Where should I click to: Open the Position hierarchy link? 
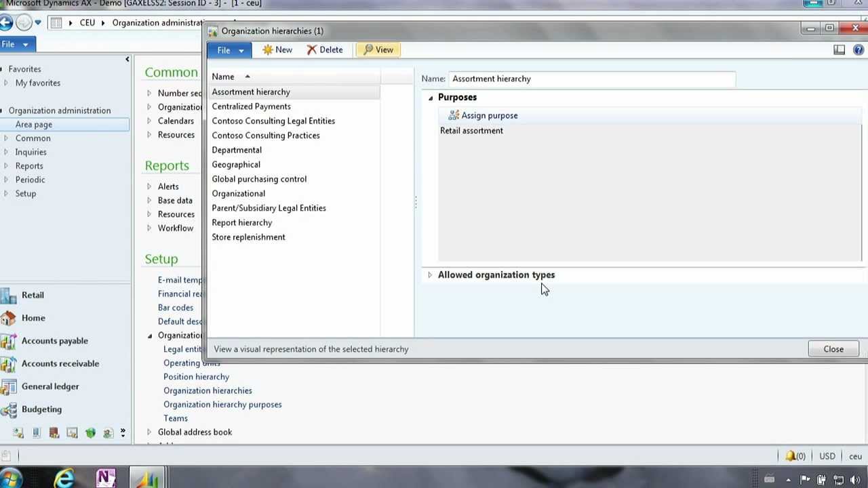click(x=196, y=377)
